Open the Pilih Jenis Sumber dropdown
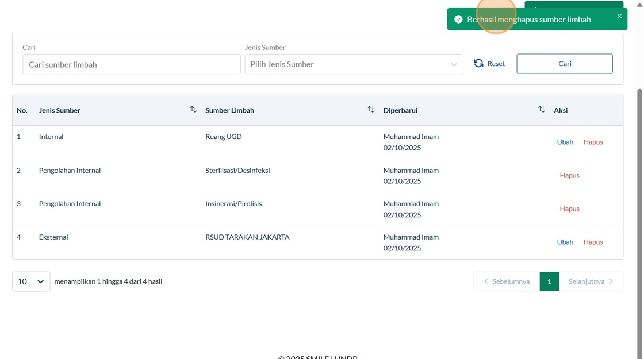Screen dimensions: 644x359 click(x=354, y=64)
